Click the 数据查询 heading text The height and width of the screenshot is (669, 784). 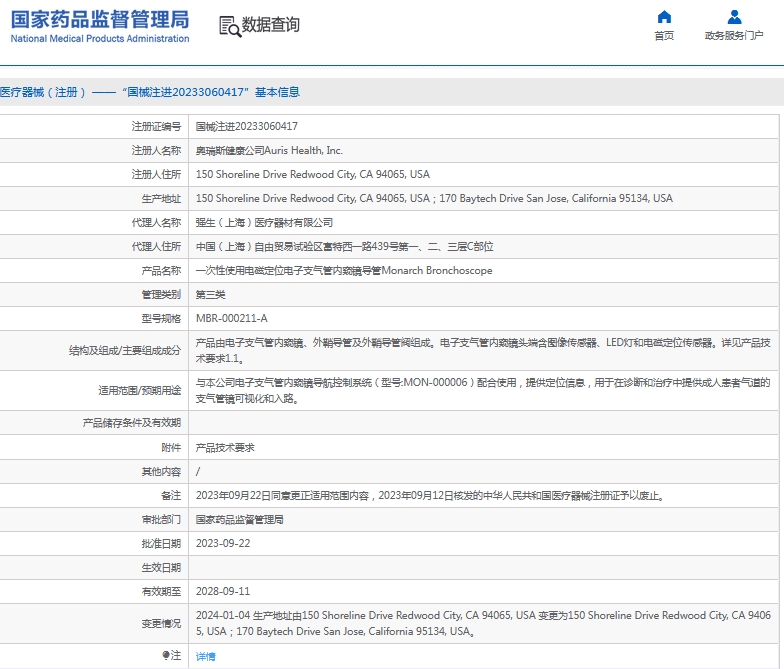tap(271, 25)
